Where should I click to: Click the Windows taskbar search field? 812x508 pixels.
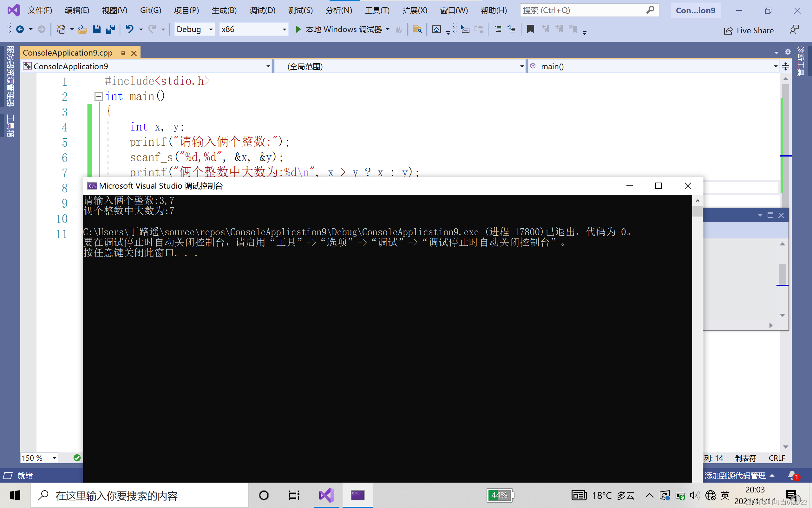click(x=140, y=495)
